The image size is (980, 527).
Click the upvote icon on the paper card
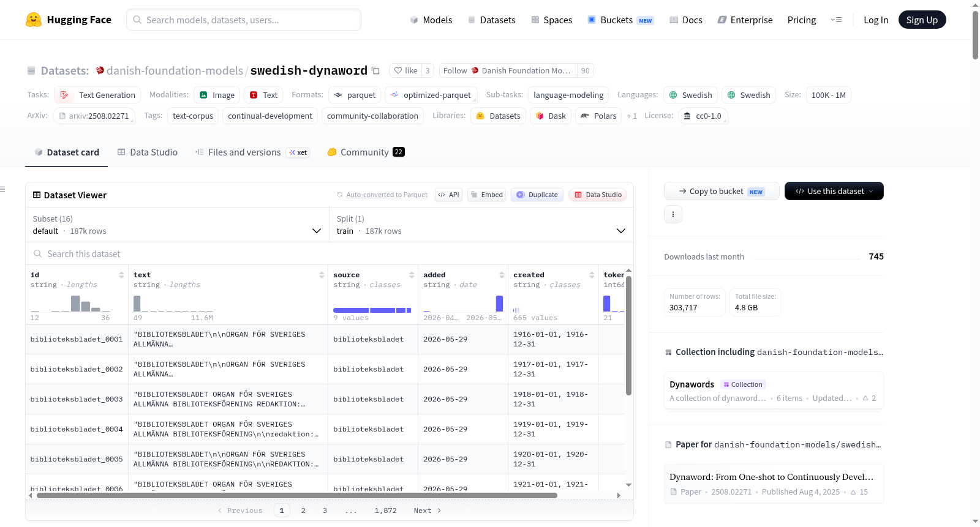[853, 492]
